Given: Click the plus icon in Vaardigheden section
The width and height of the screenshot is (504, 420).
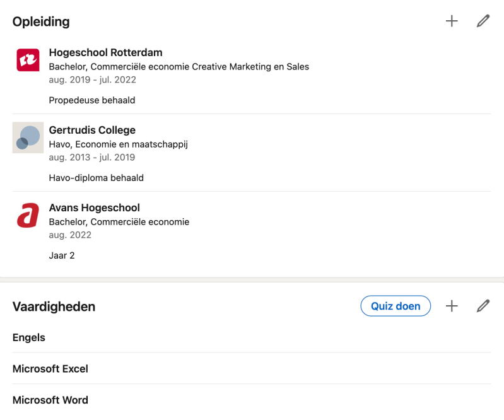Looking at the screenshot, I should [452, 306].
